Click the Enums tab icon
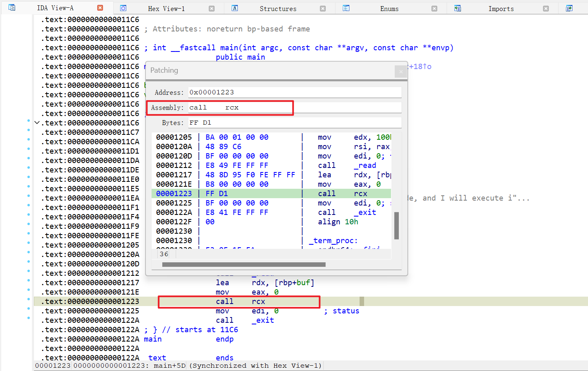 (x=346, y=8)
